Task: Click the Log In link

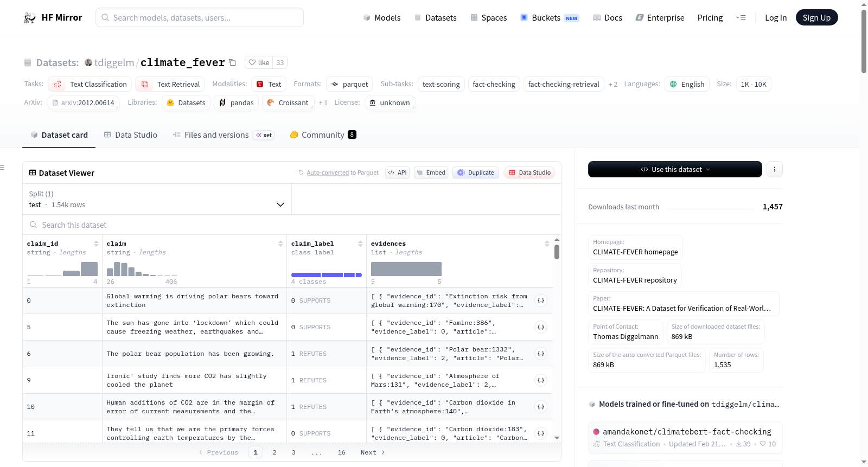Action: [x=776, y=18]
